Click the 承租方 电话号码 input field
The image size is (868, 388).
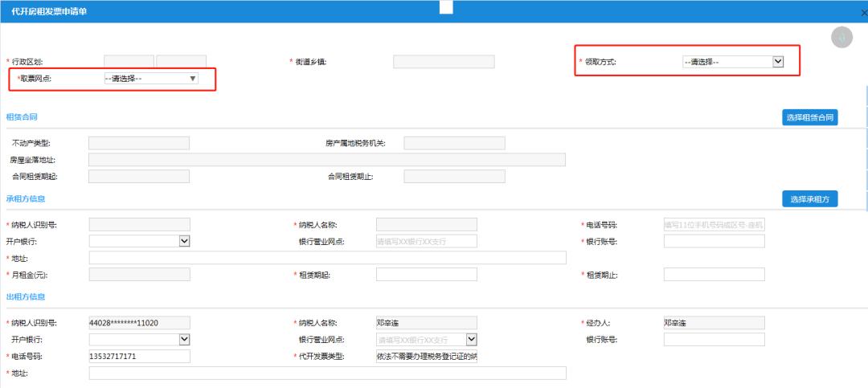point(714,224)
